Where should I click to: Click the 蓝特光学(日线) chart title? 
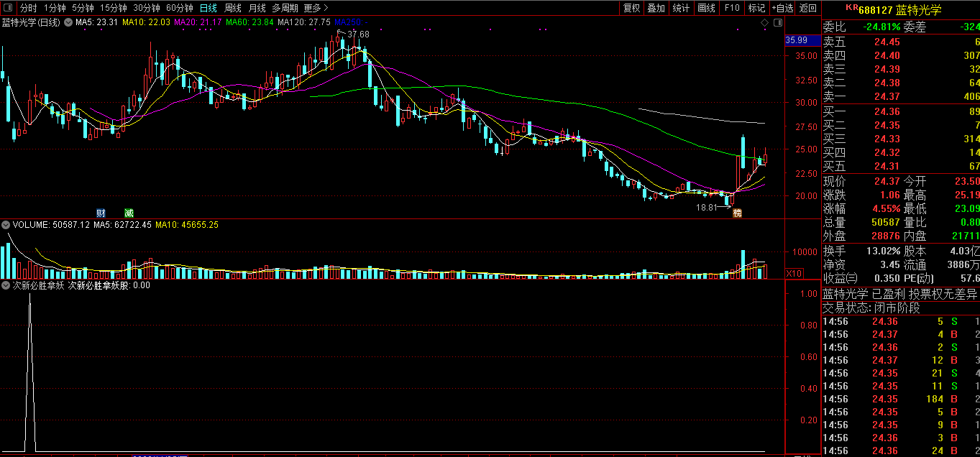coord(31,23)
